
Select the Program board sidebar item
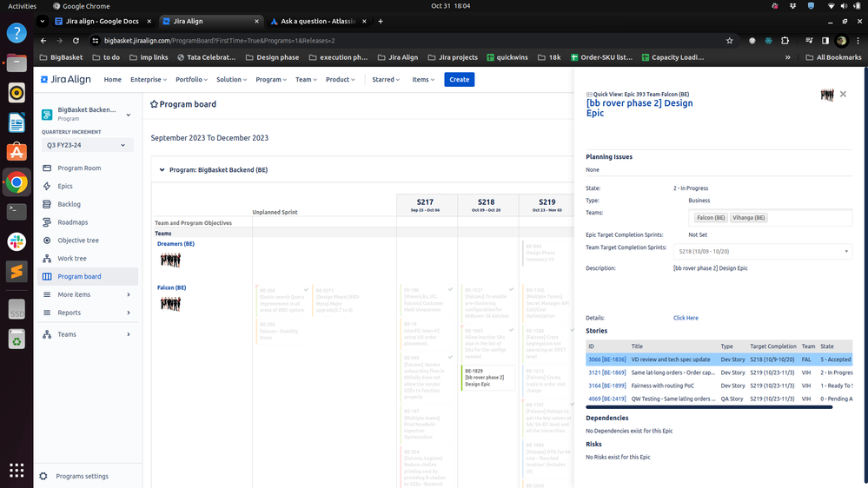[x=88, y=277]
